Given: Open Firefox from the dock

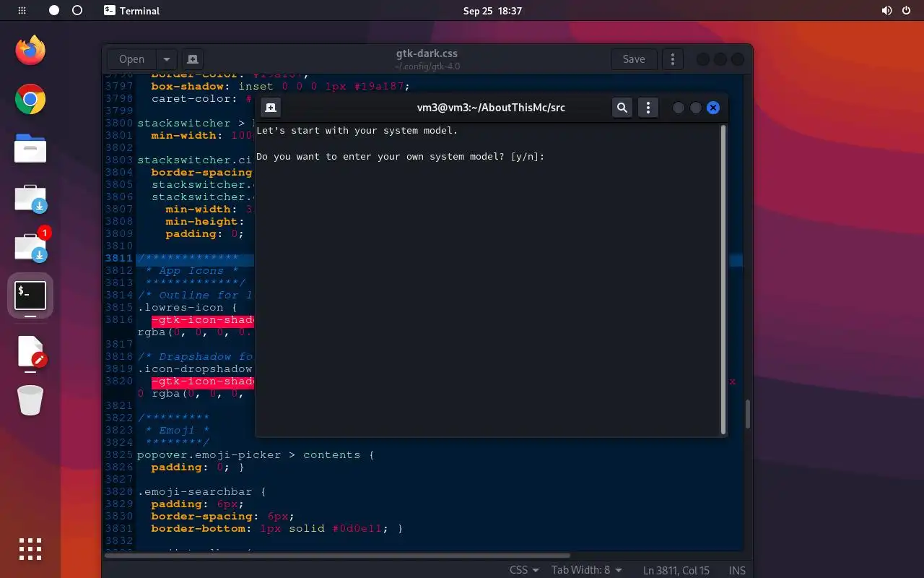Looking at the screenshot, I should point(30,50).
